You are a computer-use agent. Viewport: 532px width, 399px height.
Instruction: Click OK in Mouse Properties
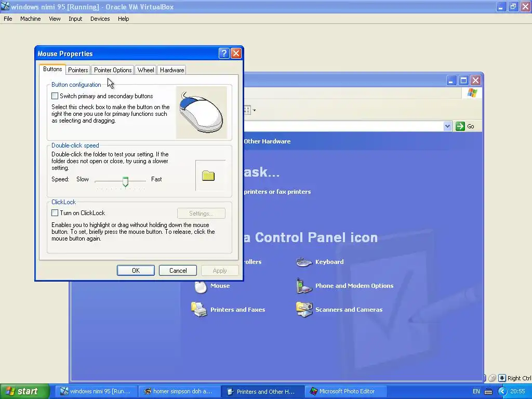pos(136,270)
